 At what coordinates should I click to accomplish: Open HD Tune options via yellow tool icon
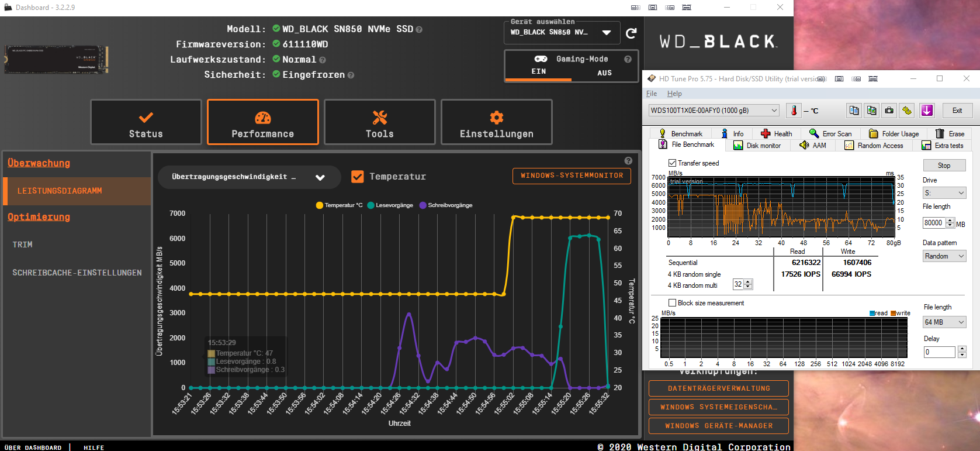point(906,111)
